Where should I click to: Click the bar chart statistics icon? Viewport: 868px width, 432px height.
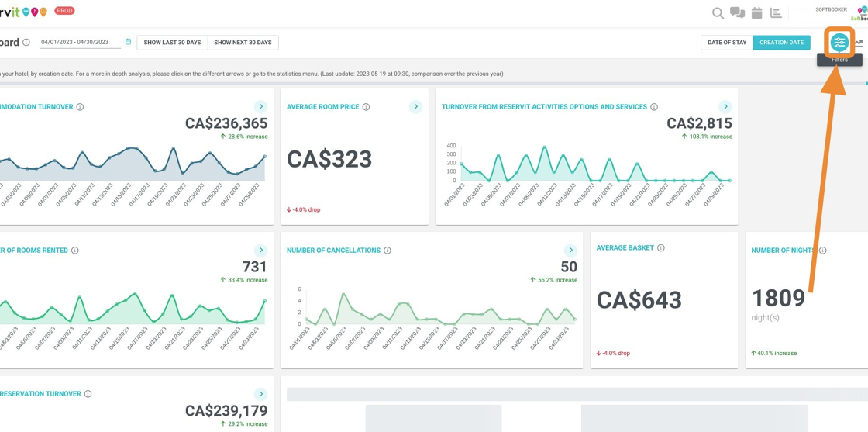pyautogui.click(x=776, y=13)
